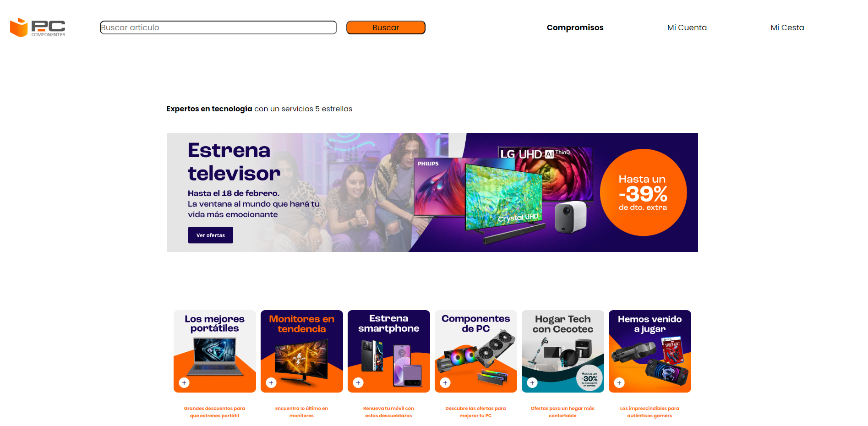Follow the Descubre las ofertas para PC link
This screenshot has width=868, height=426.
475,412
